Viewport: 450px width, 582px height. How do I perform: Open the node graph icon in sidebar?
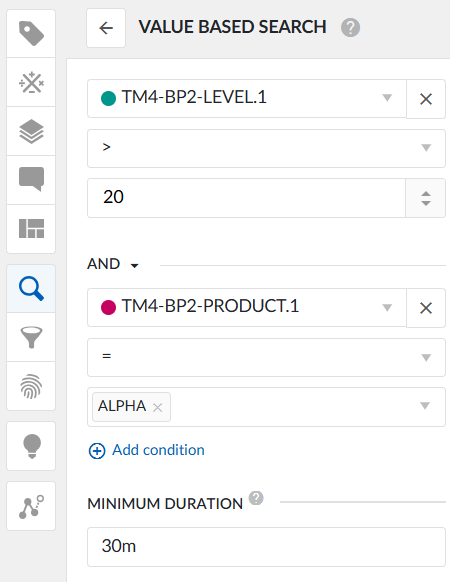pyautogui.click(x=31, y=506)
